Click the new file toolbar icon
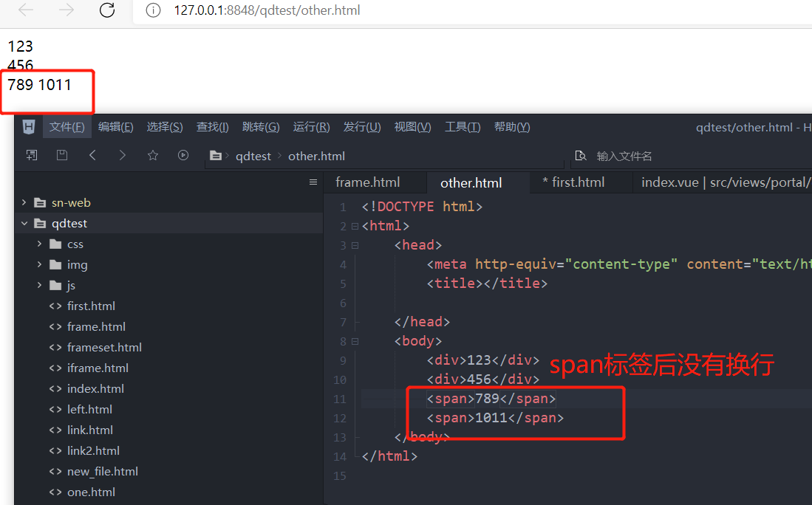This screenshot has height=505, width=812. point(32,155)
